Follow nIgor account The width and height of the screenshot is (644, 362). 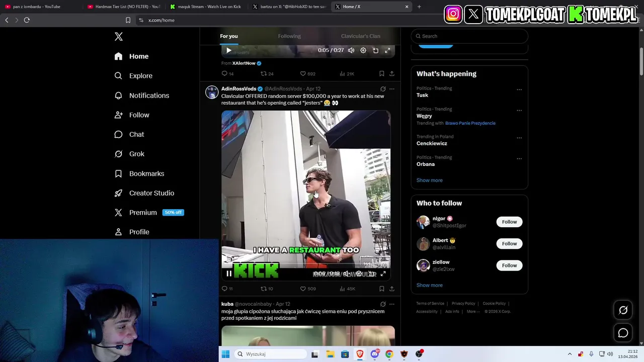[x=509, y=222]
